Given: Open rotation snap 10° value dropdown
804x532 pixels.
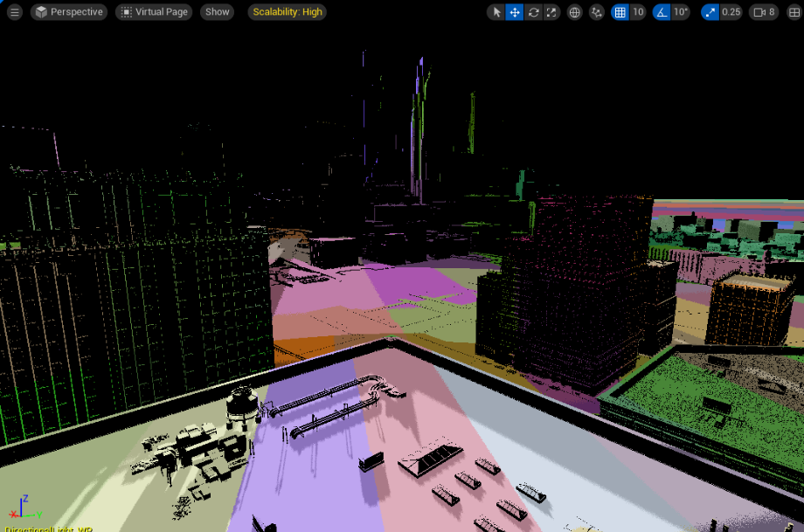Looking at the screenshot, I should click(x=682, y=12).
